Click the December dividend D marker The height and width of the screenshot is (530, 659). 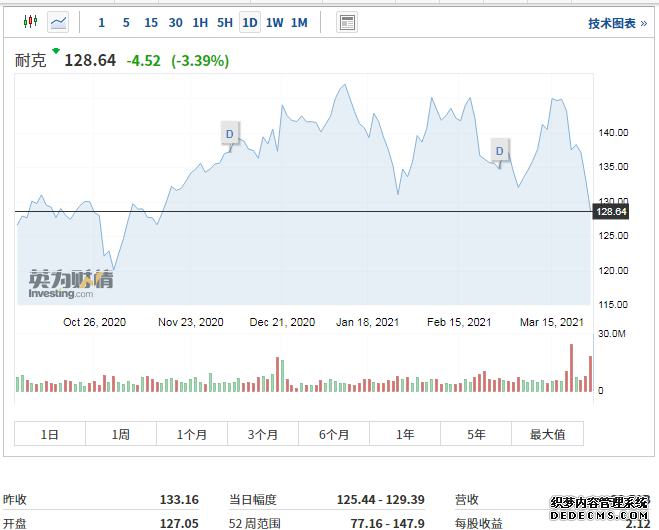(x=230, y=134)
